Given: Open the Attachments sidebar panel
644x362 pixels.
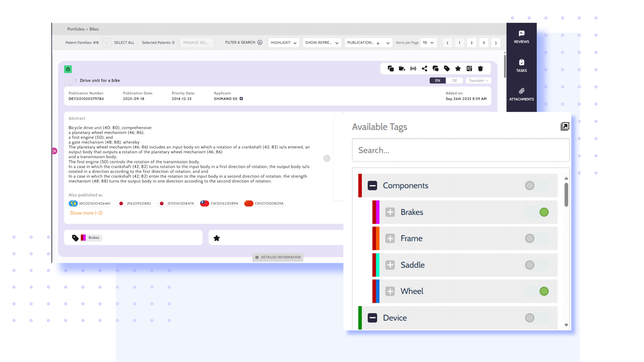Looking at the screenshot, I should [x=521, y=94].
